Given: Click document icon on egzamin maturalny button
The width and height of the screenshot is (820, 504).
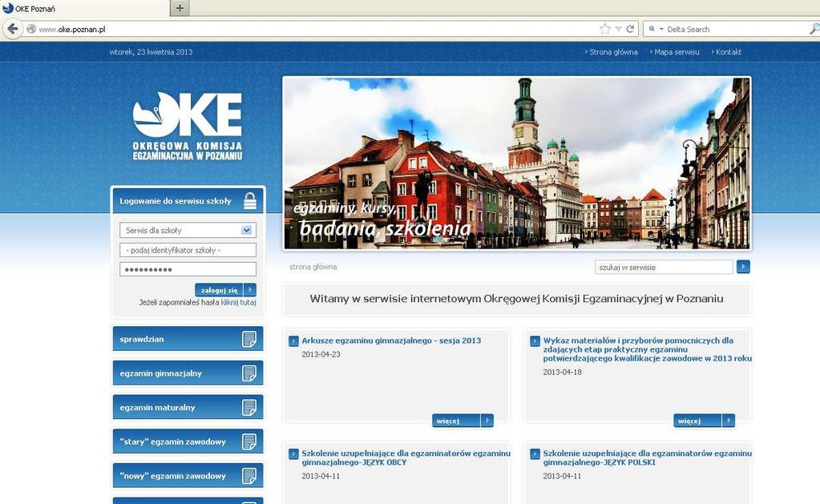Looking at the screenshot, I should 249,407.
